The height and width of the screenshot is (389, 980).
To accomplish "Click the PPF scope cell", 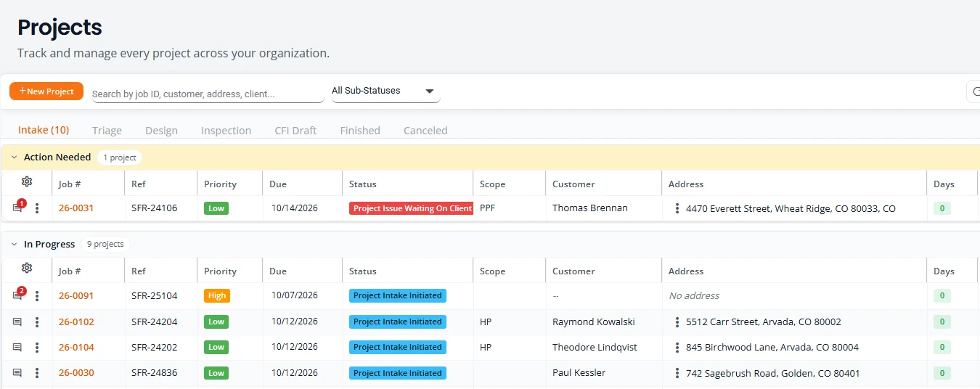I will pos(487,208).
